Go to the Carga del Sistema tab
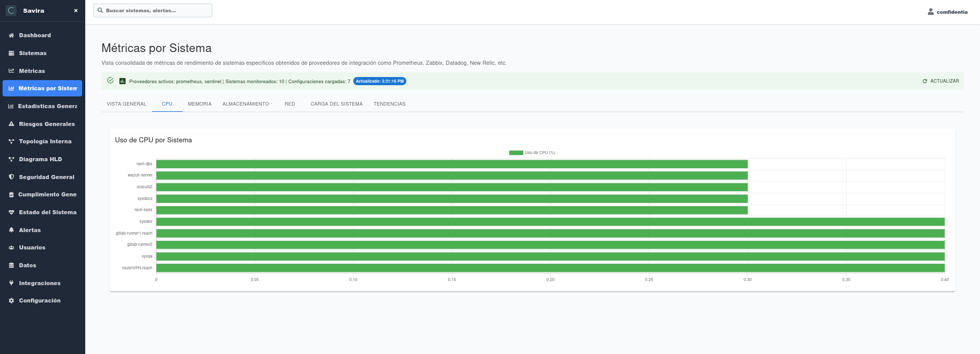This screenshot has height=354, width=980. pyautogui.click(x=336, y=104)
